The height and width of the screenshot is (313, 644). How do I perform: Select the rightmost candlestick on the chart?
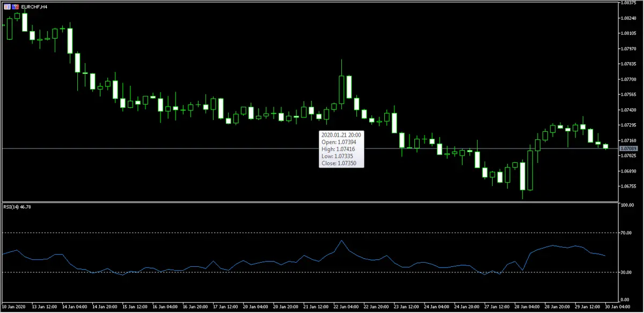[606, 146]
